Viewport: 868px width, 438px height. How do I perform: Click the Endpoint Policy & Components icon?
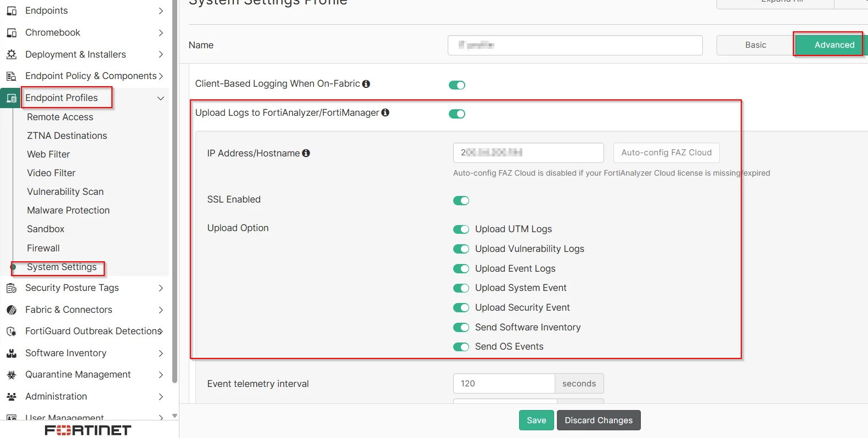click(x=12, y=76)
